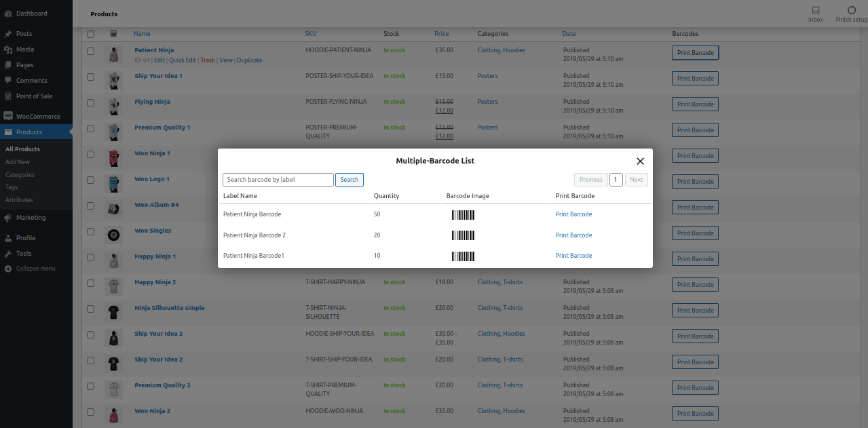Open the Inbox icon at top right
Screen dimensions: 868x428
pyautogui.click(x=815, y=9)
